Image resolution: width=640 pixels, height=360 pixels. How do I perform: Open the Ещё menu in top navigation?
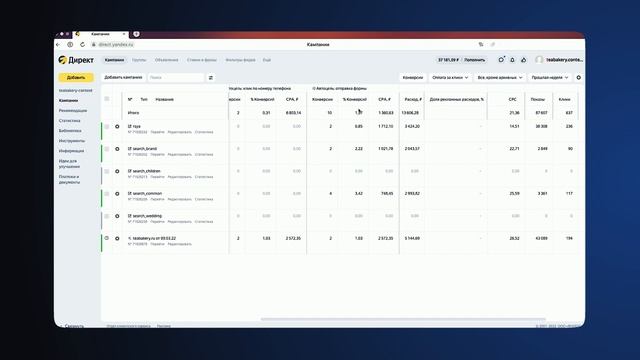[267, 60]
